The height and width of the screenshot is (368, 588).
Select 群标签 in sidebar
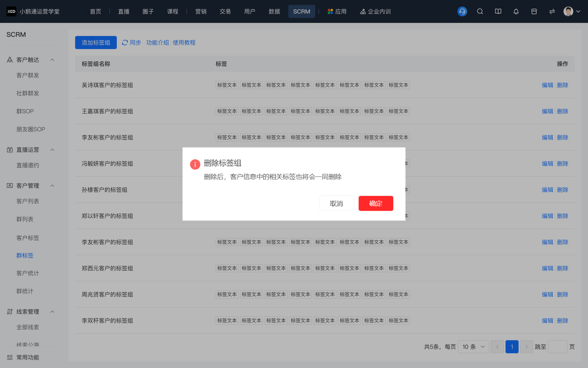coord(25,255)
